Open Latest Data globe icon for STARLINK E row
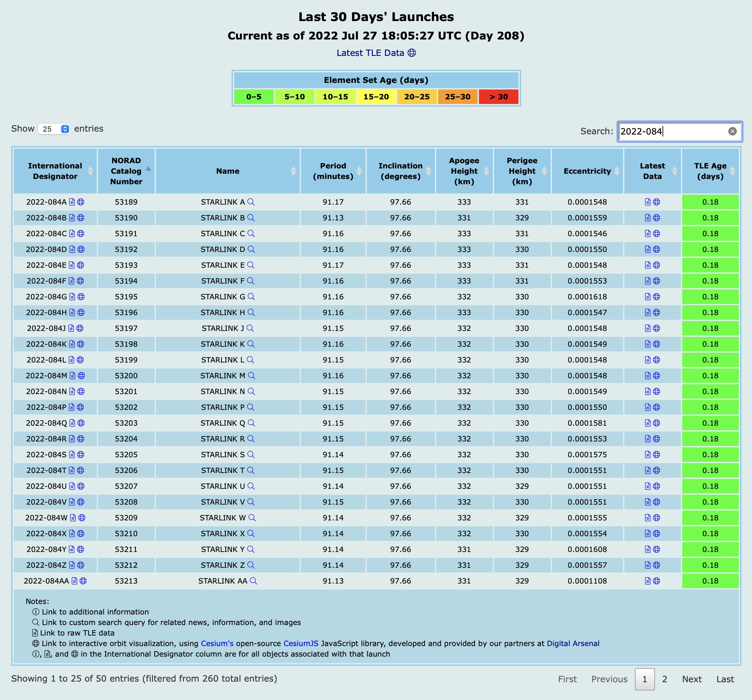This screenshot has height=700, width=752. point(657,265)
